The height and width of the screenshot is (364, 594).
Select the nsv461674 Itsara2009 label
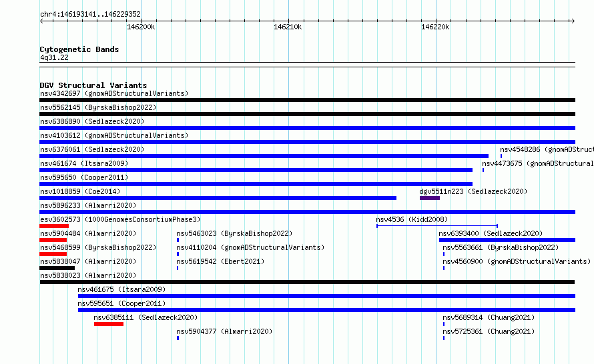pos(84,163)
